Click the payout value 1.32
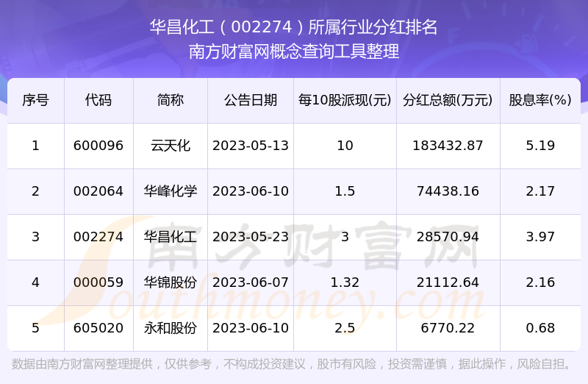588x384 pixels. (x=345, y=282)
